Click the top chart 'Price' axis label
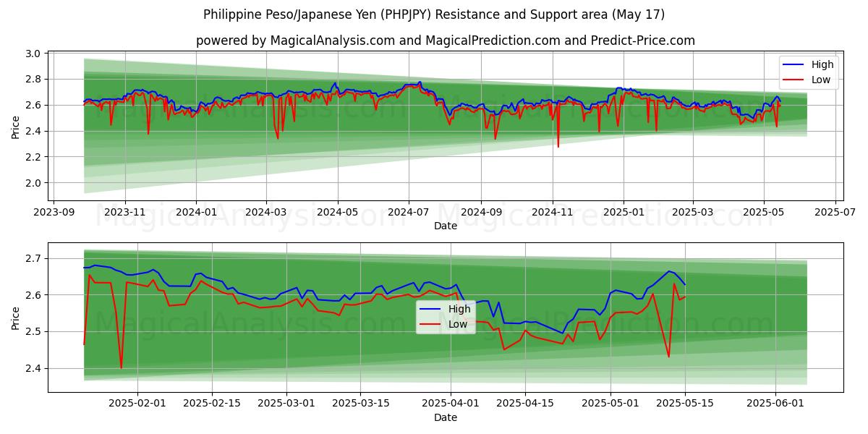This screenshot has height=434, width=868. pos(16,126)
